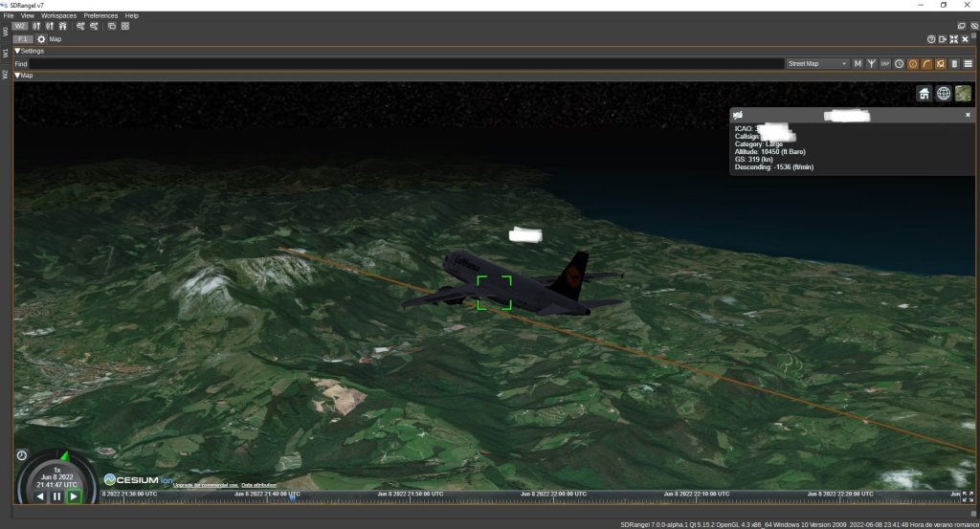This screenshot has height=529, width=980.
Task: Toggle the orange curved track display button
Action: tap(926, 64)
